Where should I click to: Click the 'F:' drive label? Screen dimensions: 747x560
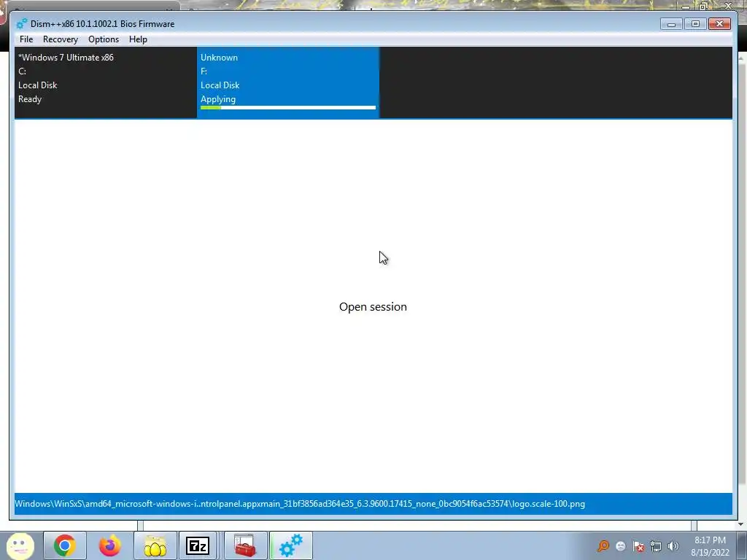point(204,71)
